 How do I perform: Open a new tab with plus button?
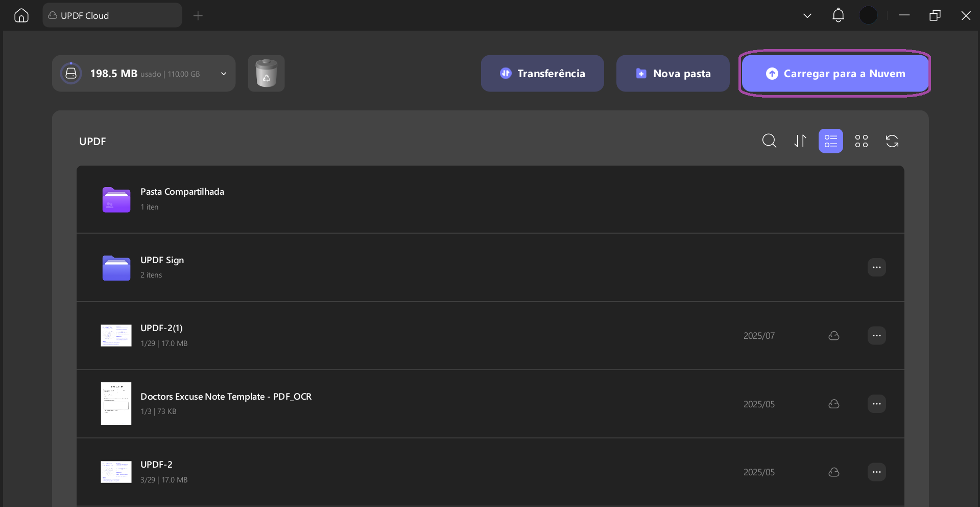click(198, 16)
